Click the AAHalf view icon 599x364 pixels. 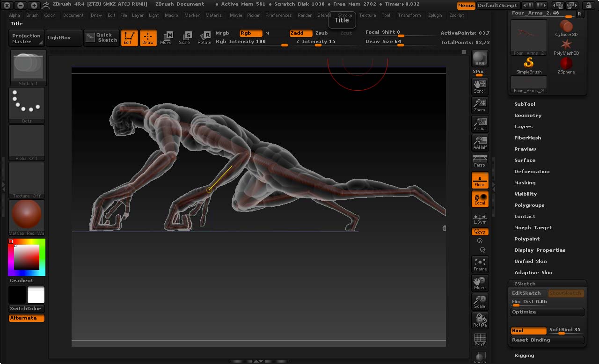(x=480, y=142)
